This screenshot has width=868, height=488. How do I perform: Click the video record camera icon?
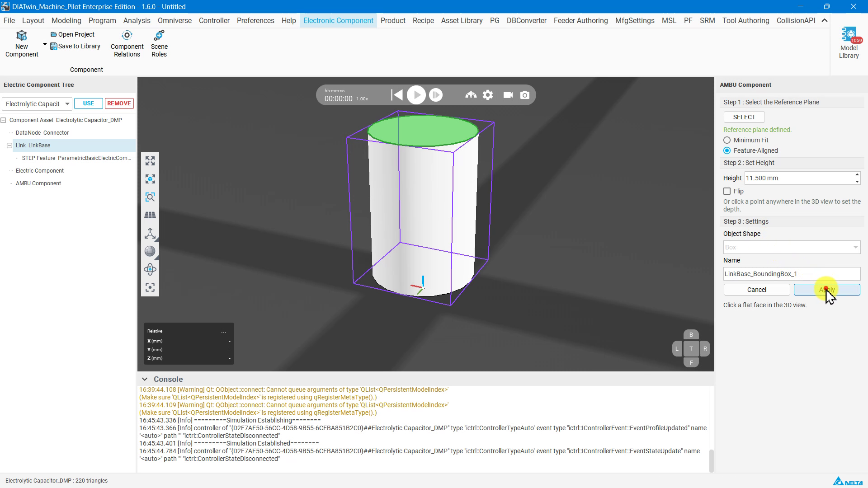[x=508, y=95]
